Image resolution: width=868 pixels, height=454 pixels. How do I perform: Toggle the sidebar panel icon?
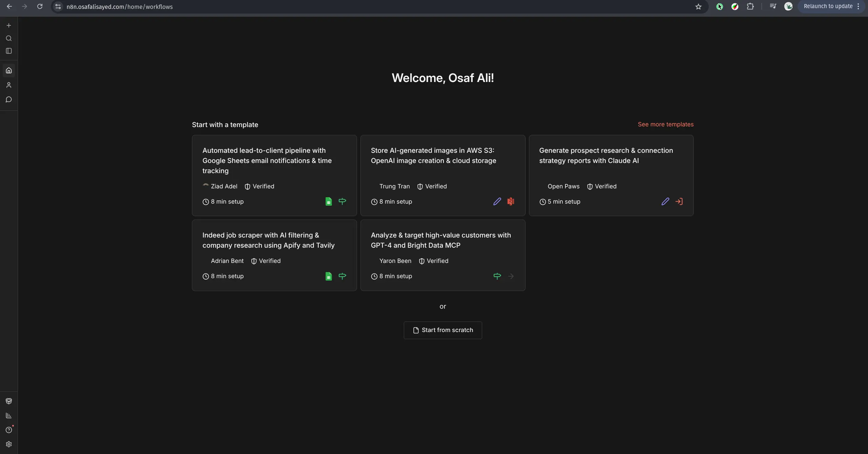tap(9, 51)
